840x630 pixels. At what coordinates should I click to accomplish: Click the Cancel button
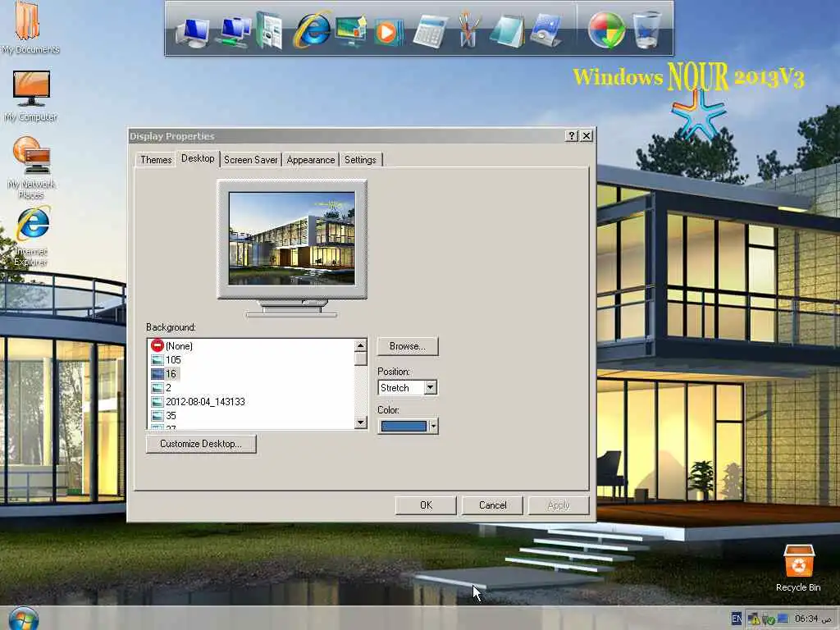492,505
